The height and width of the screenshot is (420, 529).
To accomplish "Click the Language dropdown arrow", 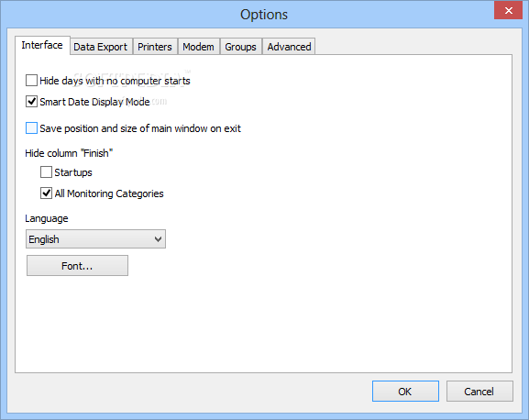I will [x=158, y=239].
